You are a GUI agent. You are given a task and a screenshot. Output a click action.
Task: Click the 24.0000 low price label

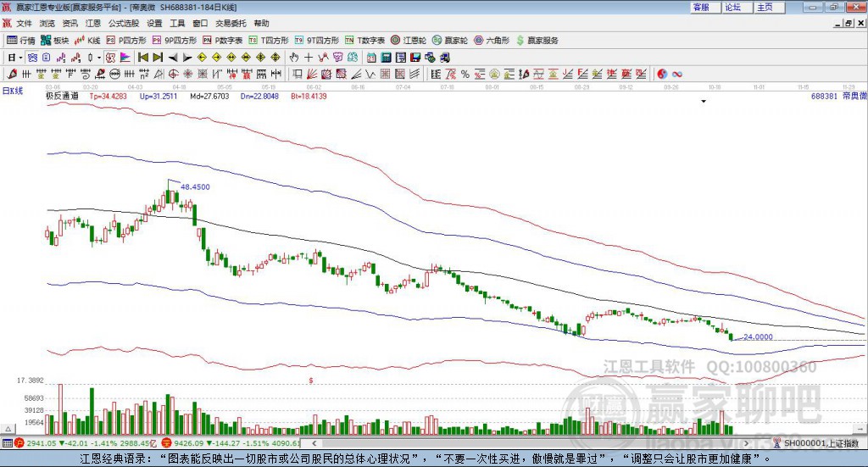tap(758, 337)
